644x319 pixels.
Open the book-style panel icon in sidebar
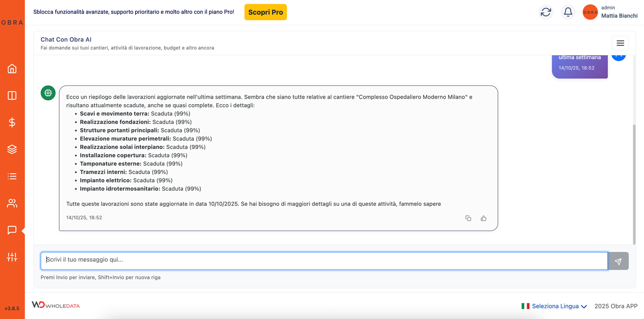12,95
